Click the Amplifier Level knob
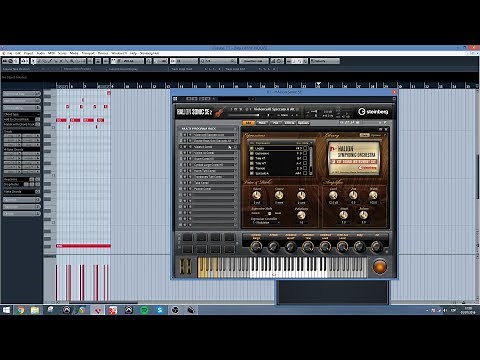The height and width of the screenshot is (360, 480). (x=333, y=195)
